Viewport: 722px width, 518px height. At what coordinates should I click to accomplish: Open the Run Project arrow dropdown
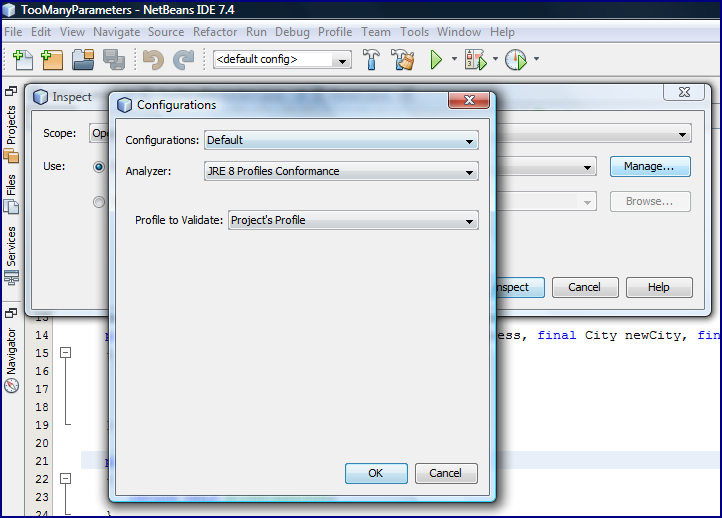click(454, 59)
